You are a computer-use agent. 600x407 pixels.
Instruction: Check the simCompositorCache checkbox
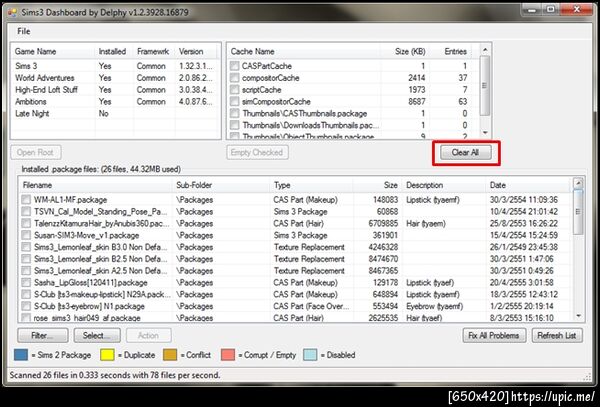pyautogui.click(x=235, y=101)
